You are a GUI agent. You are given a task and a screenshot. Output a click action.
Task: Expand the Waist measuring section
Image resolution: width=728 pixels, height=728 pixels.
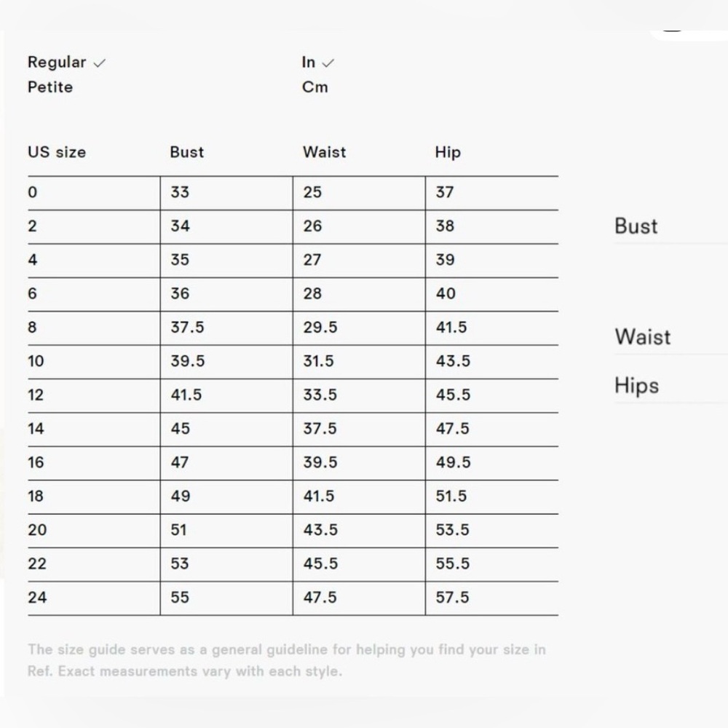pyautogui.click(x=671, y=337)
